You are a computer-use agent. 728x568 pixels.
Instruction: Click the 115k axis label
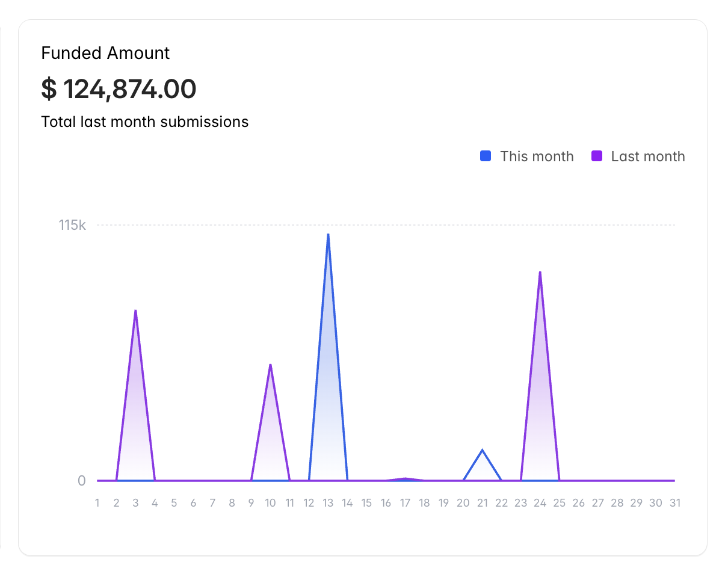72,225
